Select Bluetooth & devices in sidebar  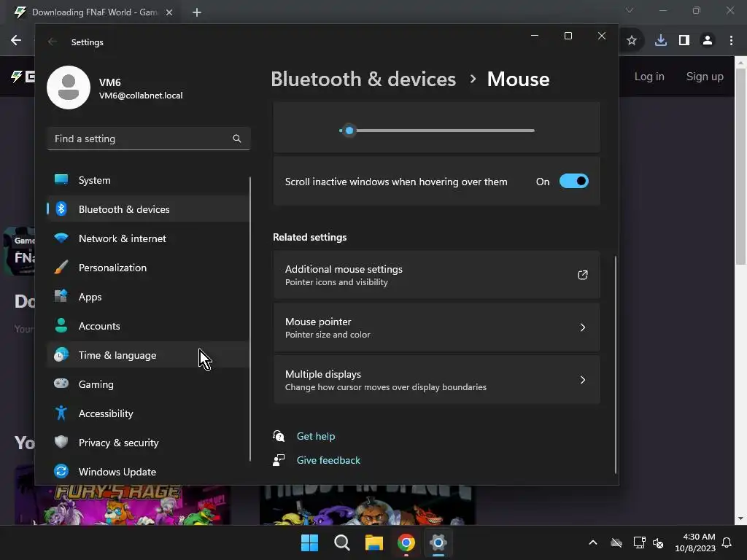[147, 209]
